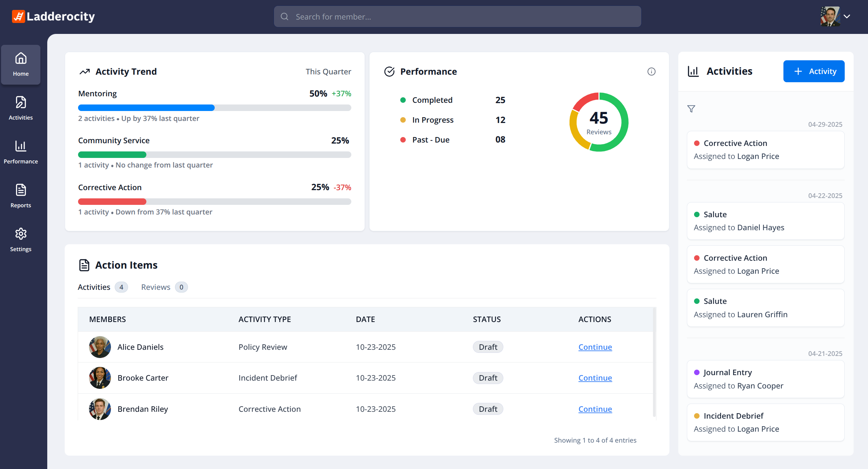
Task: Click the 45 Reviews donut chart
Action: [x=599, y=122]
